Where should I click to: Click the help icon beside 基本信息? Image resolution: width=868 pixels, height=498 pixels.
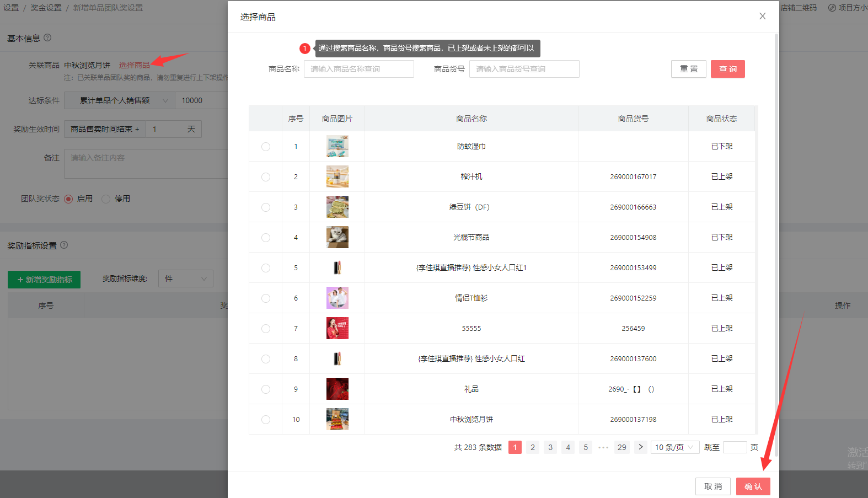[47, 38]
